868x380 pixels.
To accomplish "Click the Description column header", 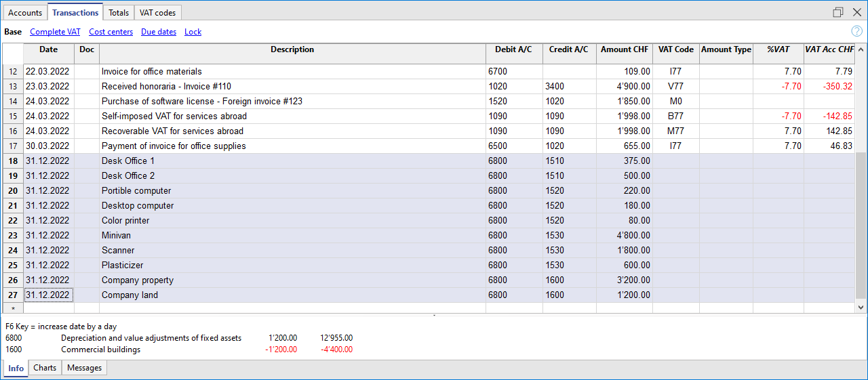I will pyautogui.click(x=292, y=49).
